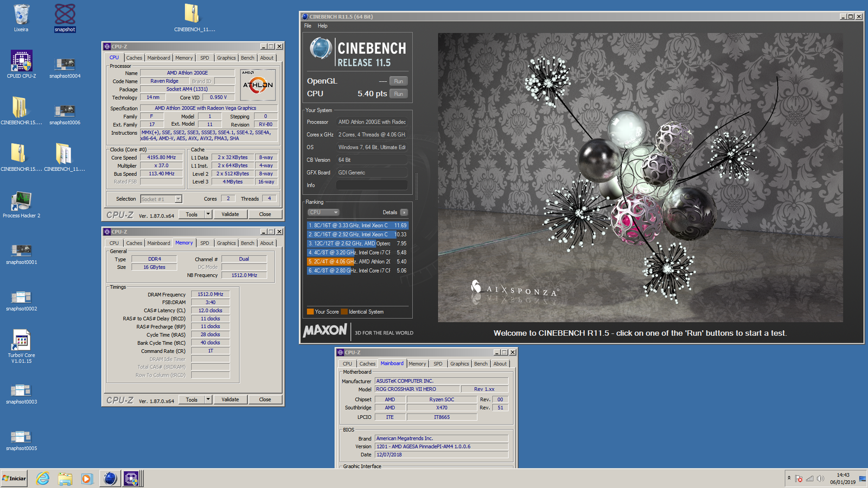868x488 pixels.
Task: Switch to the SPD tab in CPU-Z
Action: point(205,57)
